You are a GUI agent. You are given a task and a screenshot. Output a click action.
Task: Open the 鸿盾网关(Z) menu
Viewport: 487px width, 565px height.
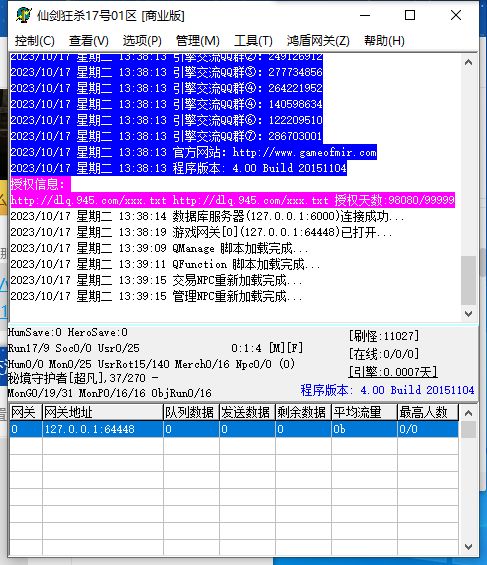click(x=318, y=41)
